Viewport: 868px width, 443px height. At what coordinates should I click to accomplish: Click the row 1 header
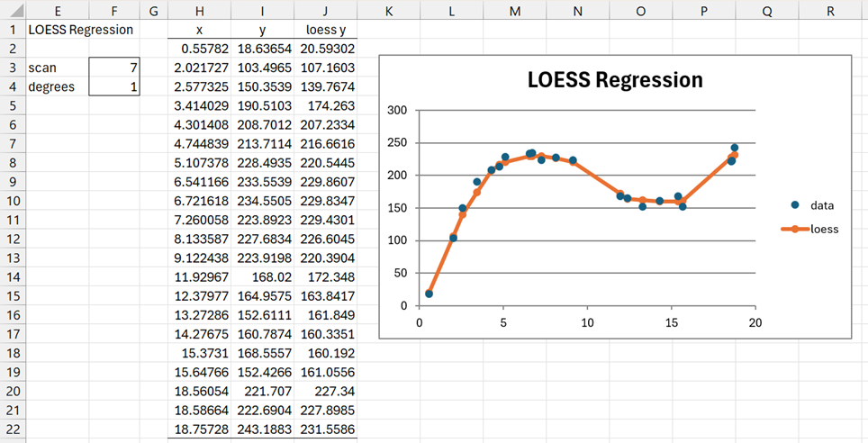13,30
